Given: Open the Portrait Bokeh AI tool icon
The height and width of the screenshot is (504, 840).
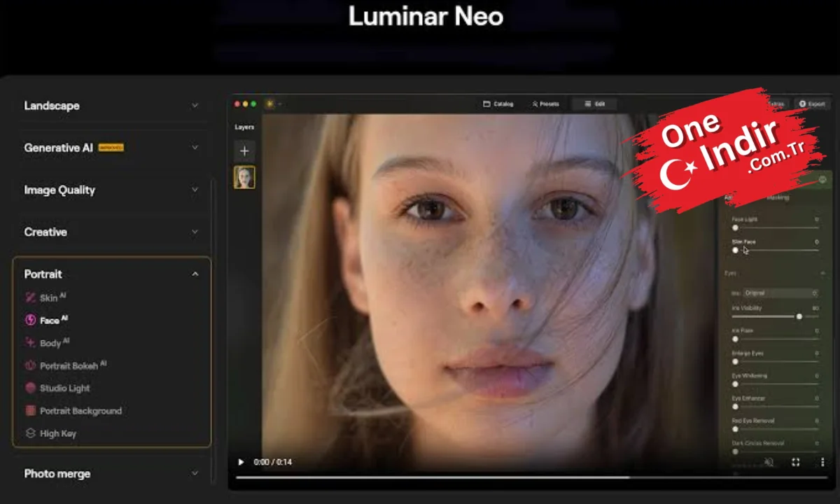Looking at the screenshot, I should [x=30, y=365].
